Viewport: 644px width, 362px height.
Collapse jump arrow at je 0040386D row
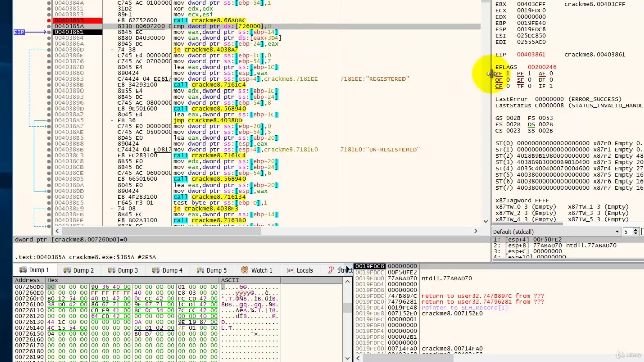coord(112,50)
